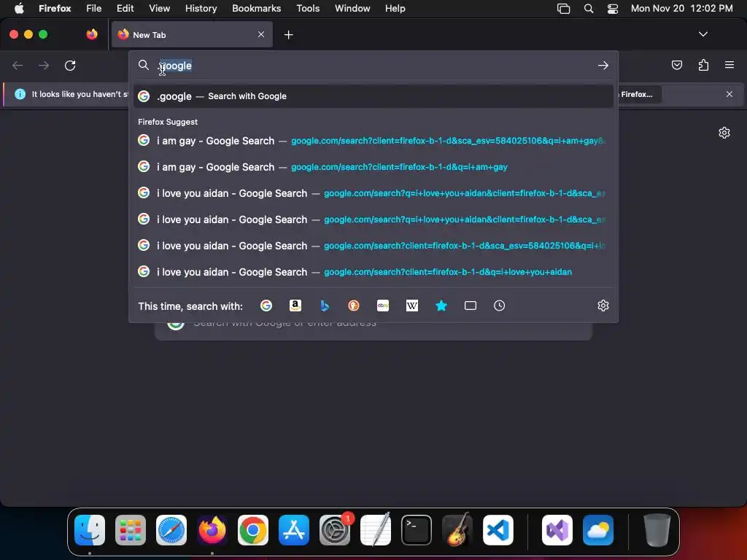The image size is (747, 560).
Task: Click the go arrow in the address bar
Action: coord(603,65)
